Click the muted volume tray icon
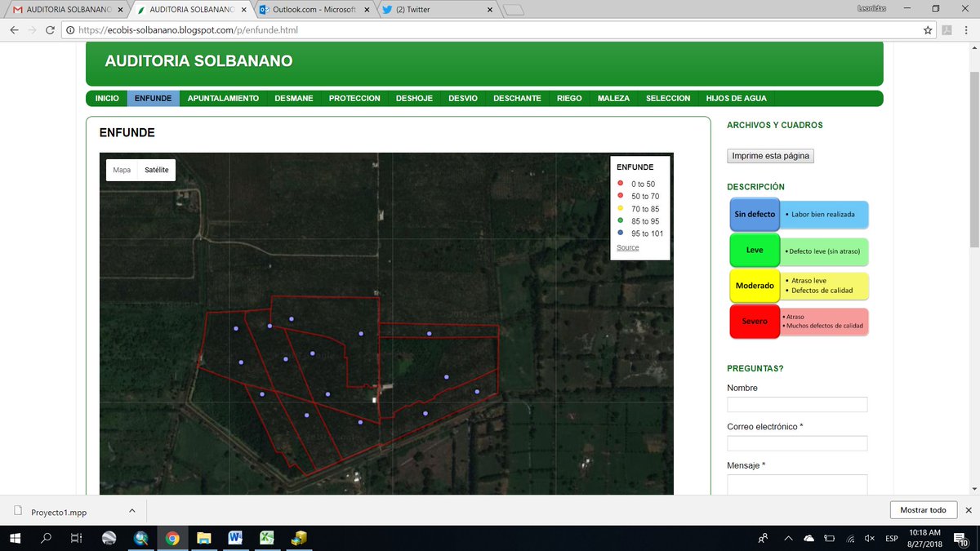 coord(870,538)
